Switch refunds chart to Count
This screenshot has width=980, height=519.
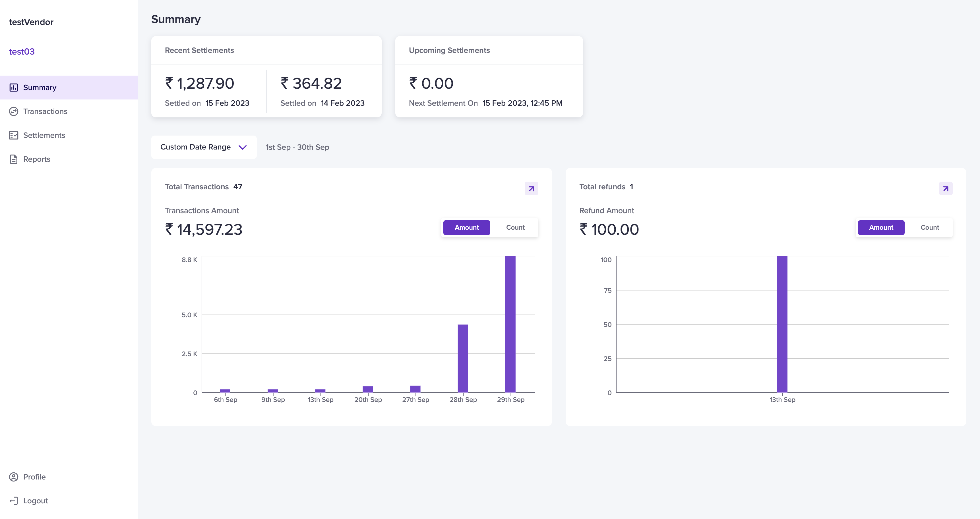tap(929, 227)
